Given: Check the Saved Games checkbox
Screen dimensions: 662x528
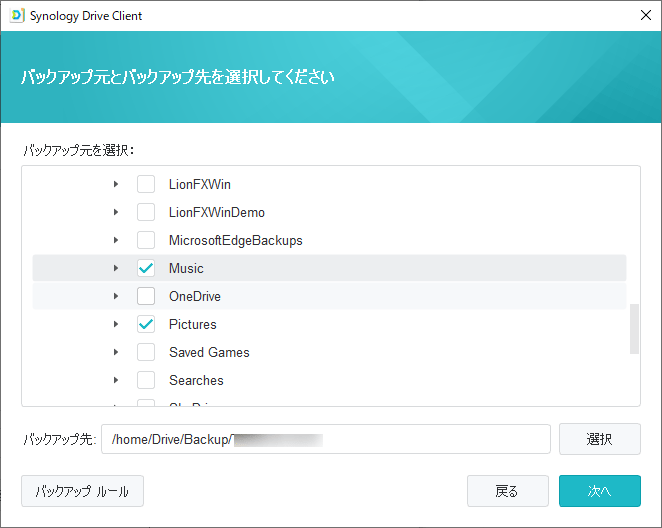Looking at the screenshot, I should click(x=146, y=352).
